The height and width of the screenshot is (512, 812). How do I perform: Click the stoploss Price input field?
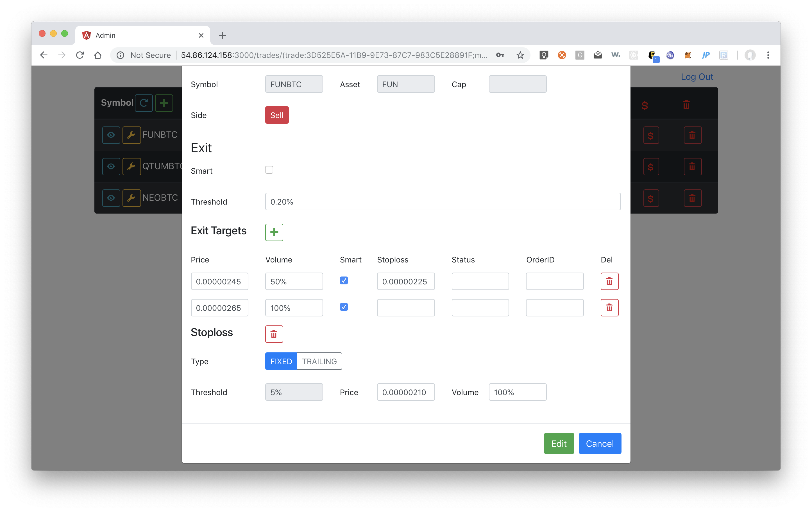pyautogui.click(x=406, y=392)
